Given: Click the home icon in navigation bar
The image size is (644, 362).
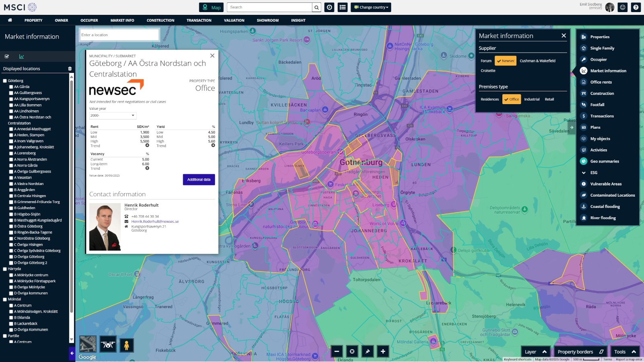Looking at the screenshot, I should pyautogui.click(x=10, y=20).
